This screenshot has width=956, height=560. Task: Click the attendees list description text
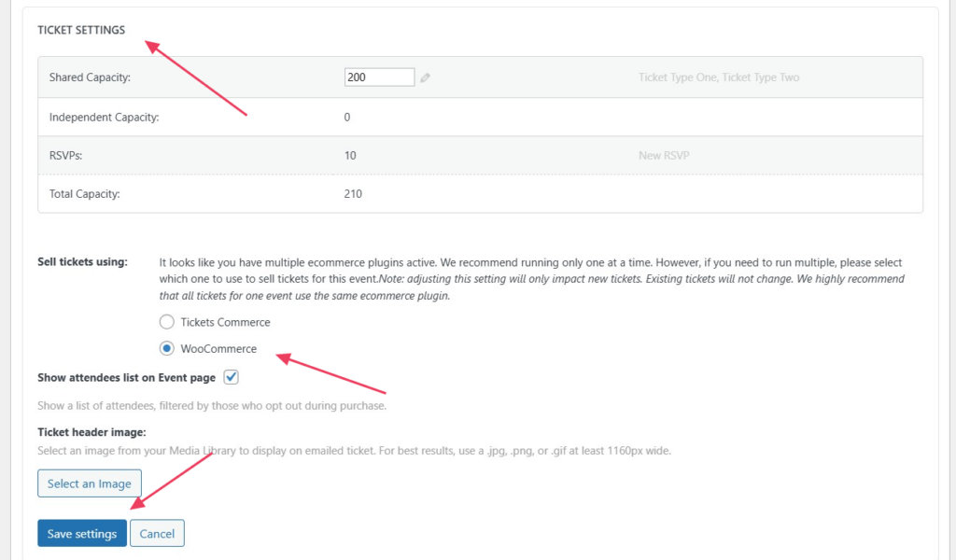pyautogui.click(x=211, y=406)
